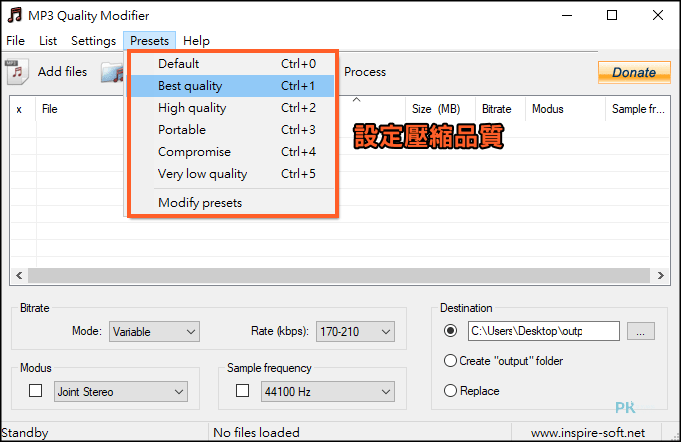681x442 pixels.
Task: Open the Settings menu
Action: [93, 41]
